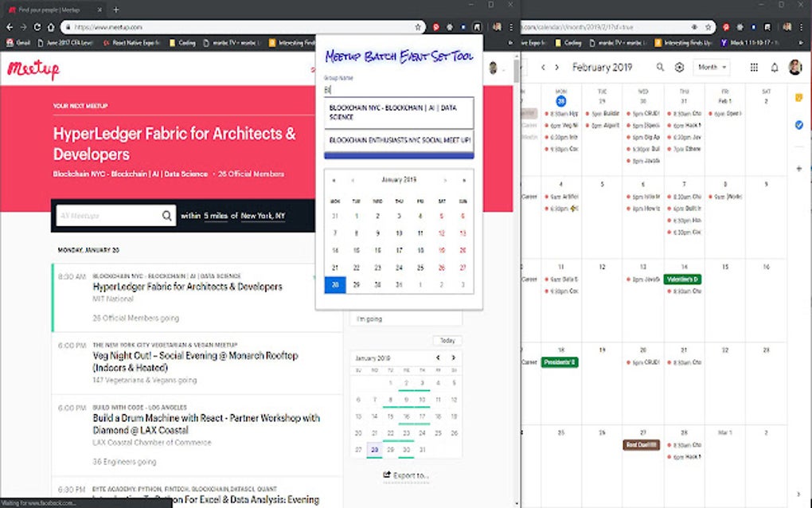
Task: Click the Pinterest extension icon in Chrome toolbar
Action: click(x=435, y=26)
